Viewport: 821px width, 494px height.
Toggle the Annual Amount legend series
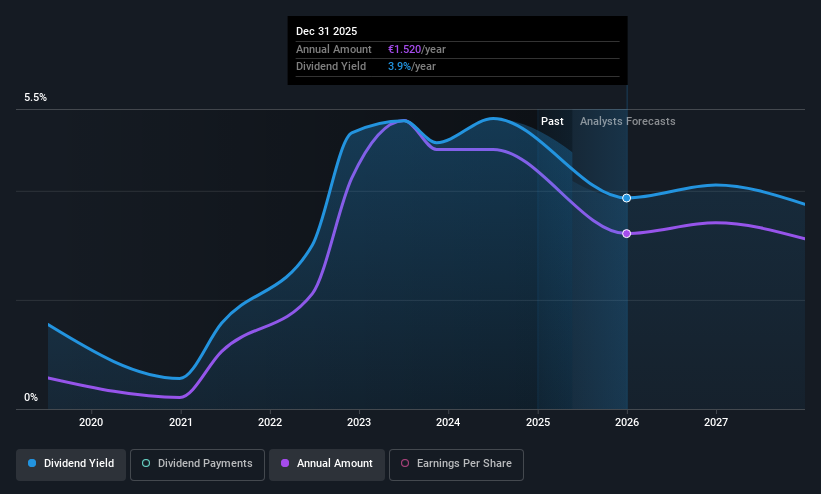click(x=327, y=464)
